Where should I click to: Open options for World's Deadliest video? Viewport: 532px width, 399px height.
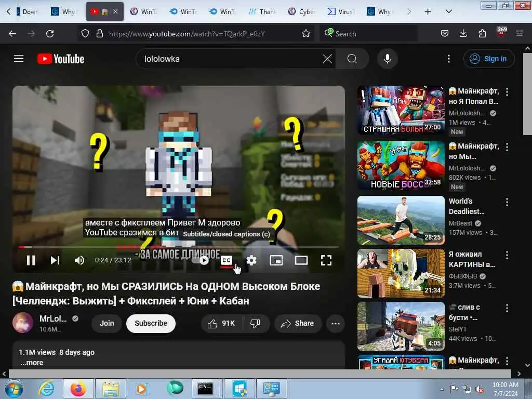507,202
